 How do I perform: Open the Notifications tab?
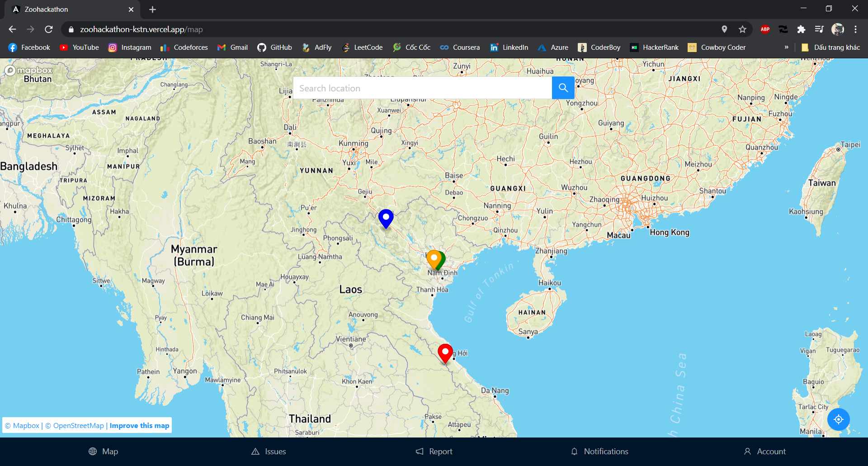[x=599, y=452]
